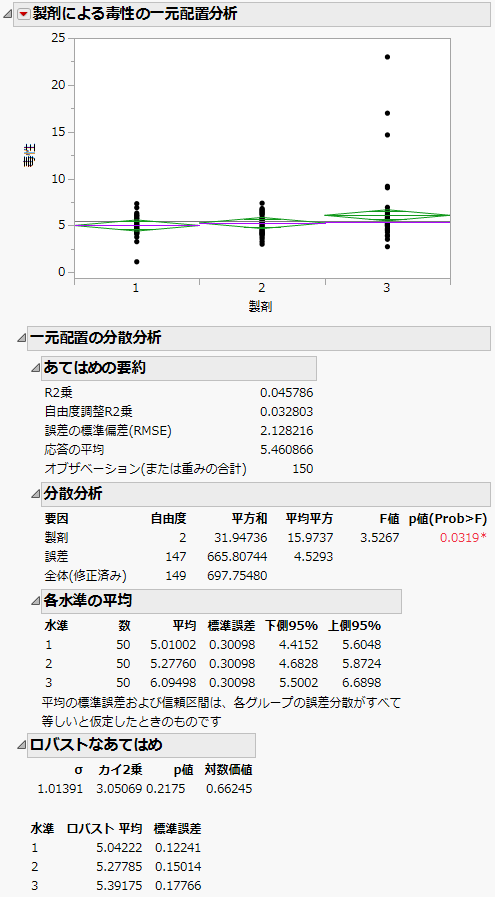Click the 平方和 column header
Image resolution: width=495 pixels, height=897 pixels.
tap(250, 519)
